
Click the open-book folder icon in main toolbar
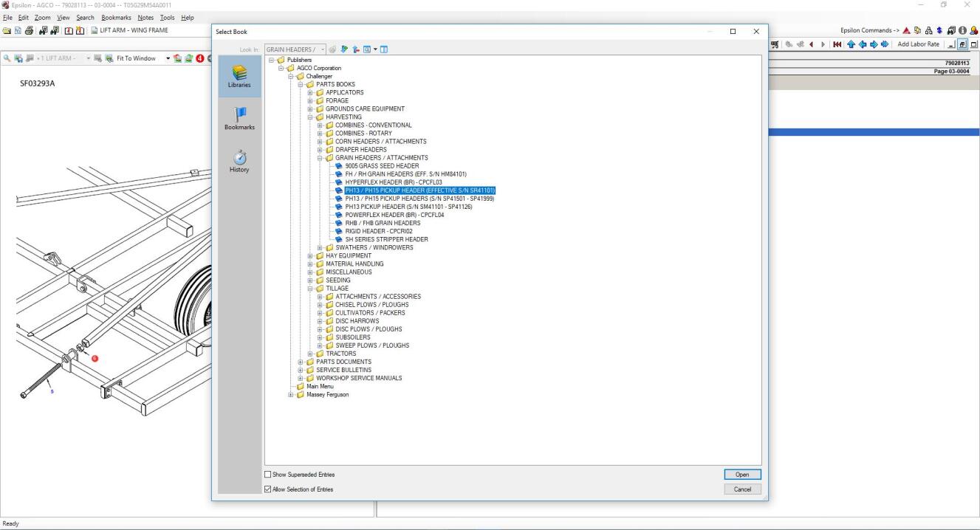point(7,30)
